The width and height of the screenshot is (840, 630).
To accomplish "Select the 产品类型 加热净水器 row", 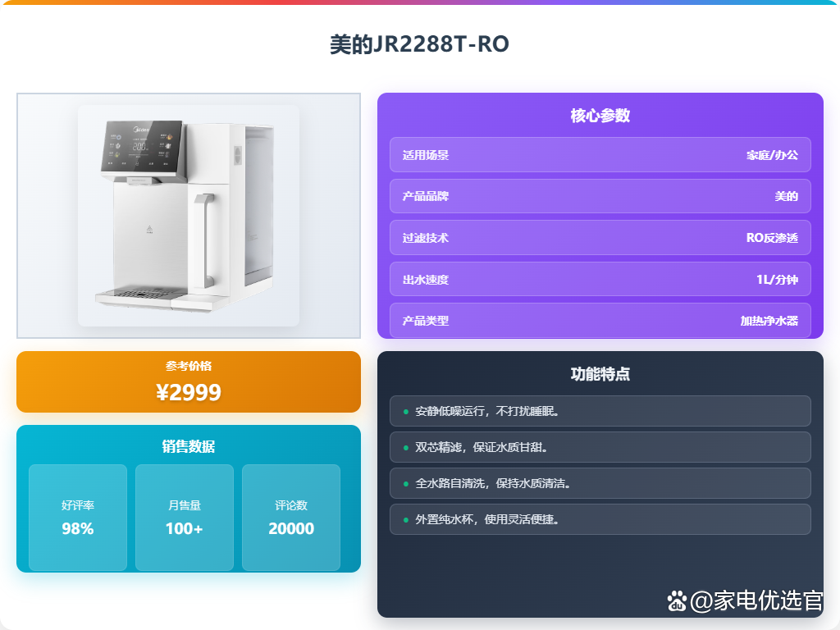I will (x=600, y=321).
